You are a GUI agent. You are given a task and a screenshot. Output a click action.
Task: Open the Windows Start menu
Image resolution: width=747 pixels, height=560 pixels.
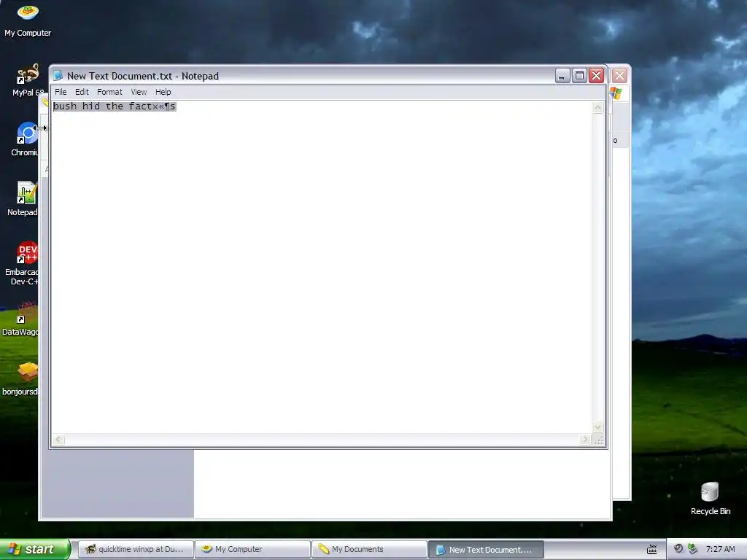(35, 549)
